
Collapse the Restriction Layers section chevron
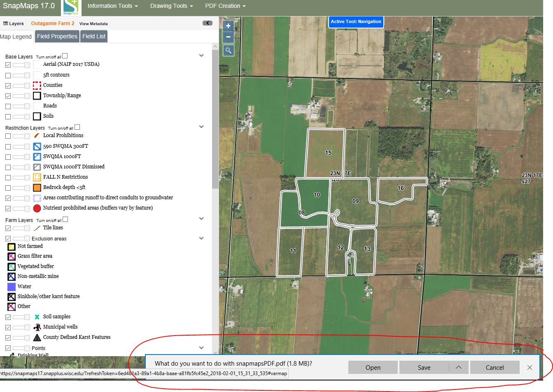coord(201,127)
